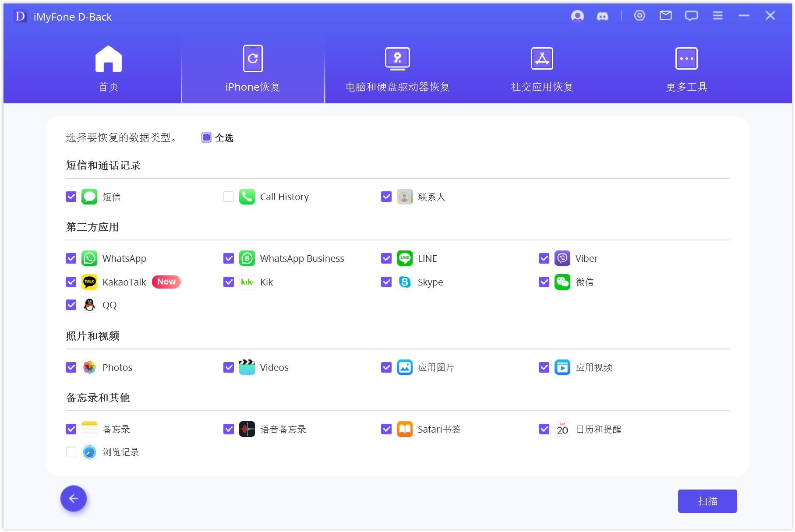The width and height of the screenshot is (795, 532).
Task: Click the Photos flower icon
Action: tap(89, 367)
